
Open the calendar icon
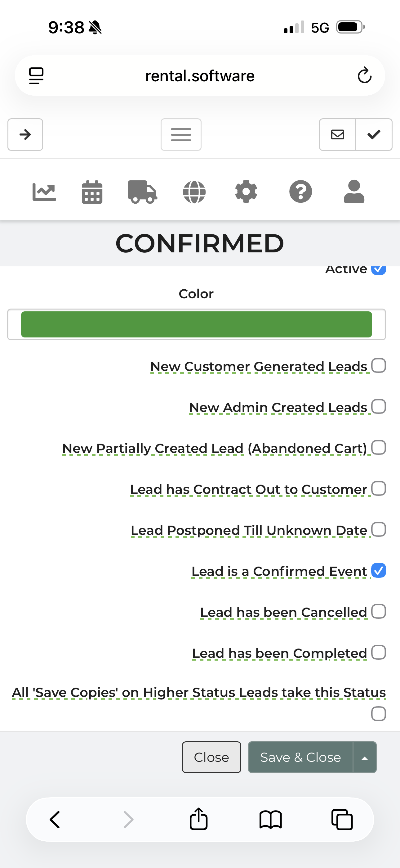pyautogui.click(x=92, y=192)
